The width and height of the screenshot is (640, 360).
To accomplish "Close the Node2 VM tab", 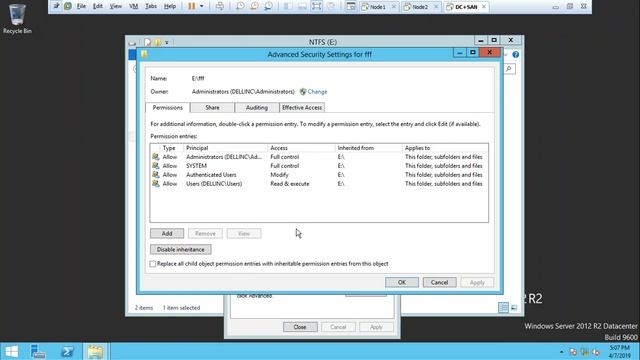I will pyautogui.click(x=436, y=7).
